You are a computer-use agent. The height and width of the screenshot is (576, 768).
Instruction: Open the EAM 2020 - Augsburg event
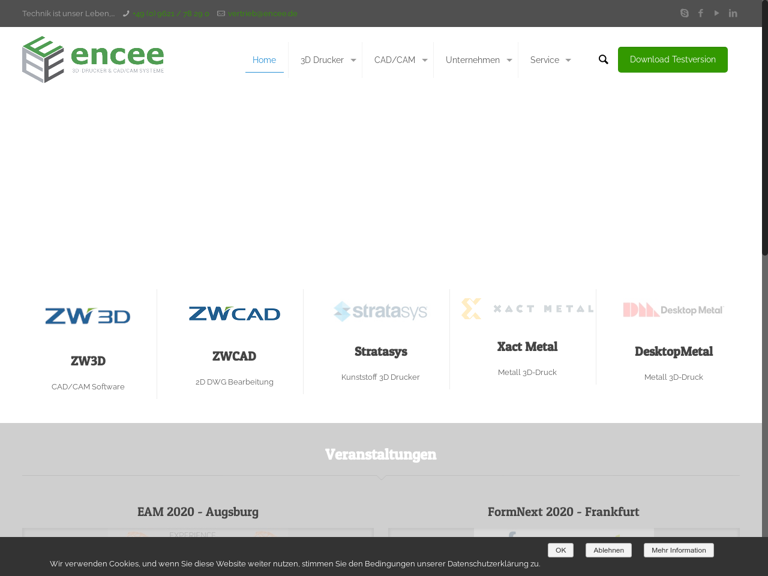pos(198,511)
